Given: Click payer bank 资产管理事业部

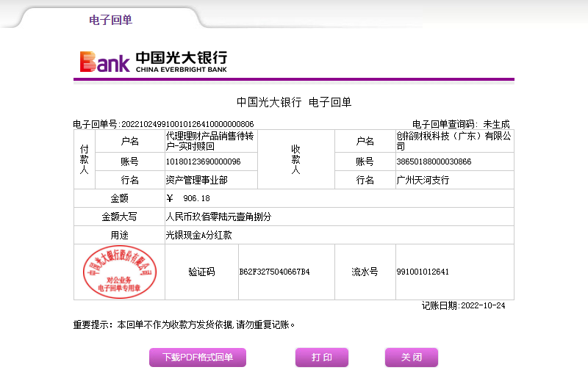Looking at the screenshot, I should pos(197,180).
